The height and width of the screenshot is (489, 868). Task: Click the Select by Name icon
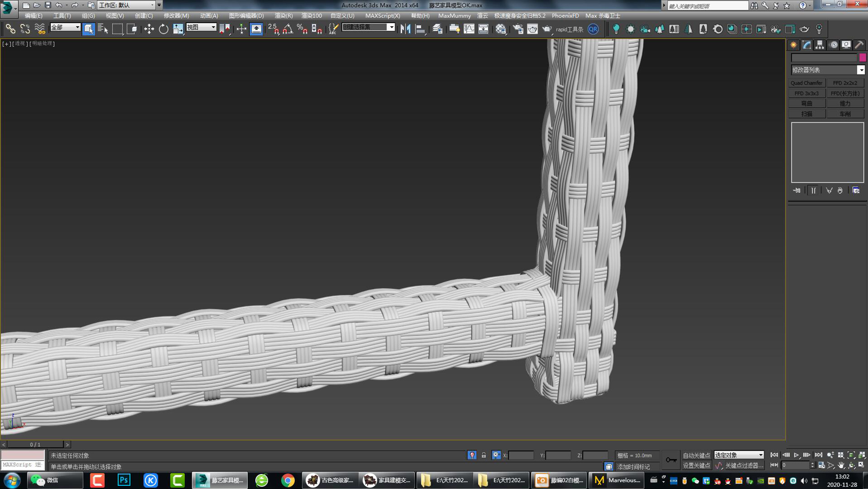click(103, 29)
